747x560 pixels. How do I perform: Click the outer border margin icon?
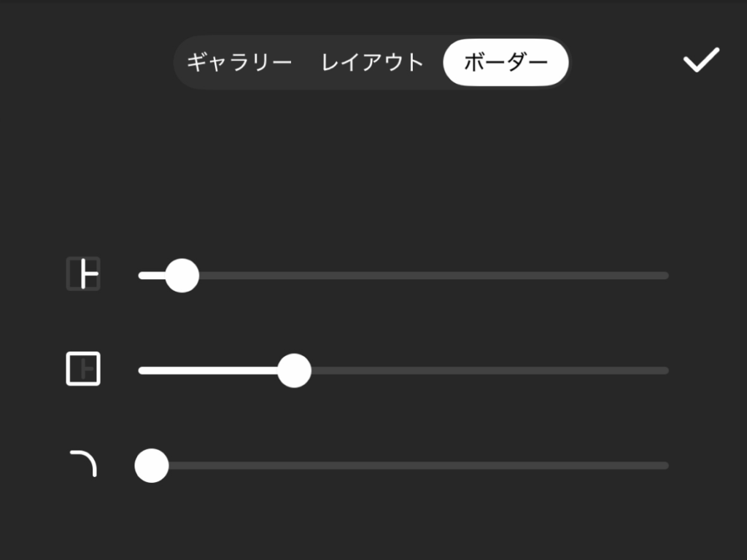(83, 369)
